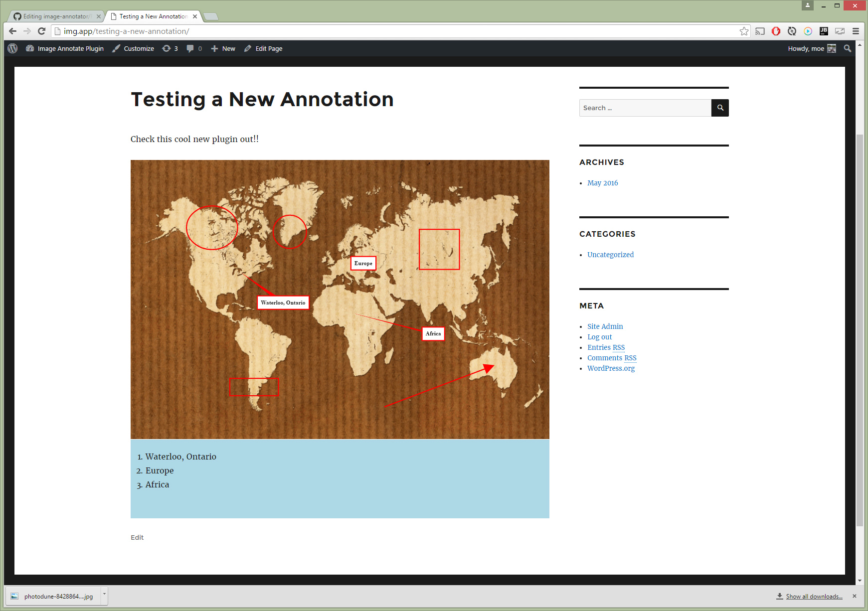Viewport: 868px width, 611px height.
Task: Open the Image Annotate Plugin site menu
Action: click(65, 48)
